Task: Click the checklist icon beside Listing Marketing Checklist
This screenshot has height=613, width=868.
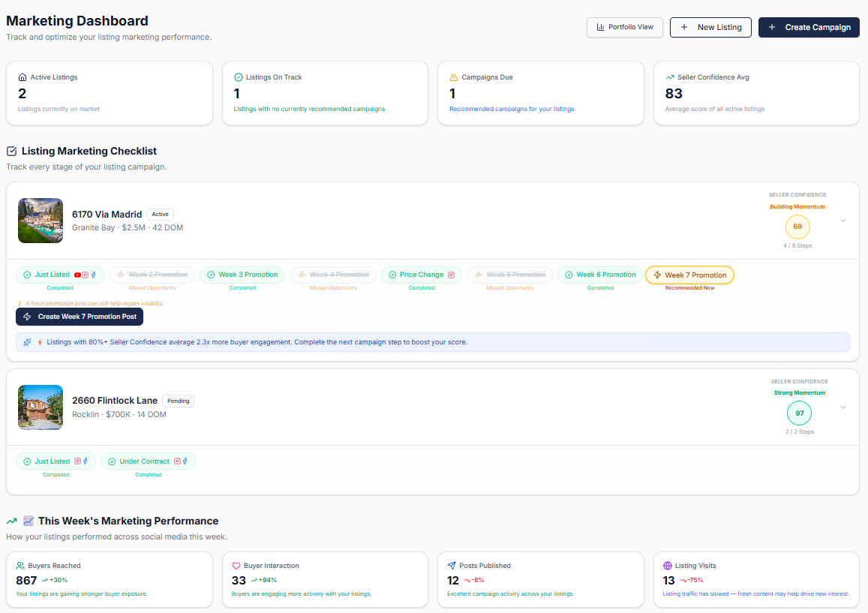Action: [x=11, y=151]
